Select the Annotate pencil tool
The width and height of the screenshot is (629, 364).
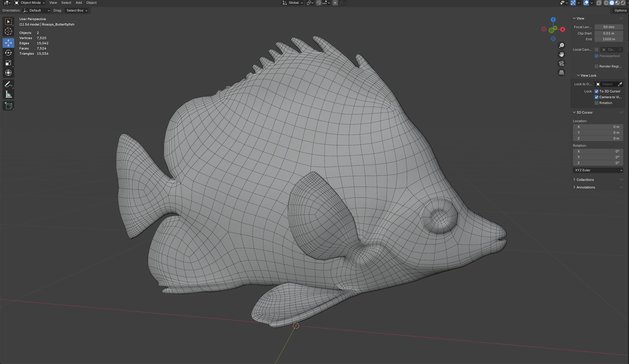[x=8, y=84]
